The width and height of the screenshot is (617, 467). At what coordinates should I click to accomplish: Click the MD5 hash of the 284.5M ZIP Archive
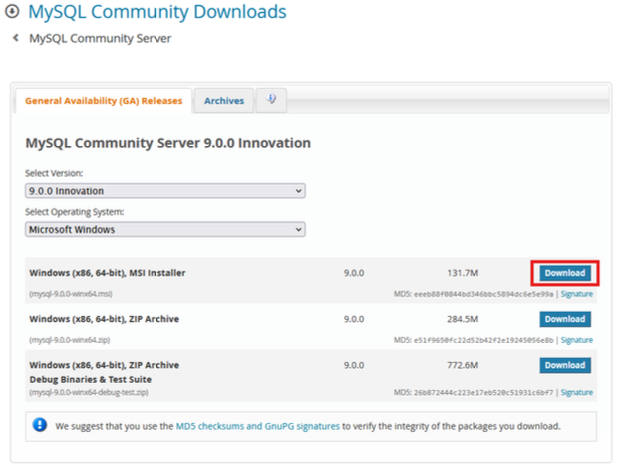point(483,340)
